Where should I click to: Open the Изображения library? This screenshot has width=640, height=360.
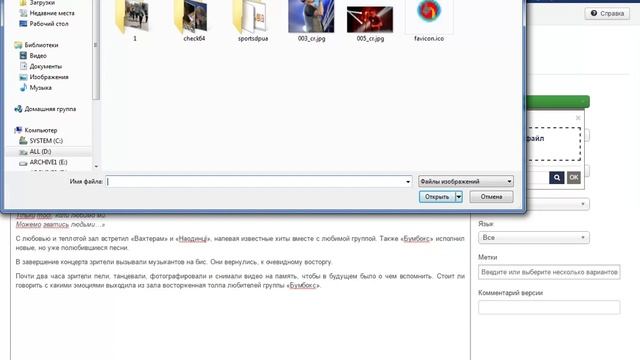49,77
